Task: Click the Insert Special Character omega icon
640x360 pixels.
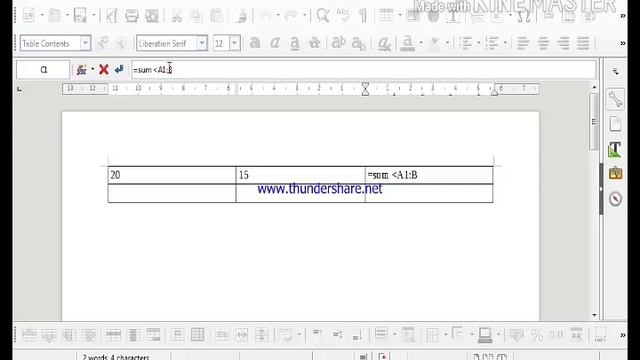Action: (x=524, y=16)
